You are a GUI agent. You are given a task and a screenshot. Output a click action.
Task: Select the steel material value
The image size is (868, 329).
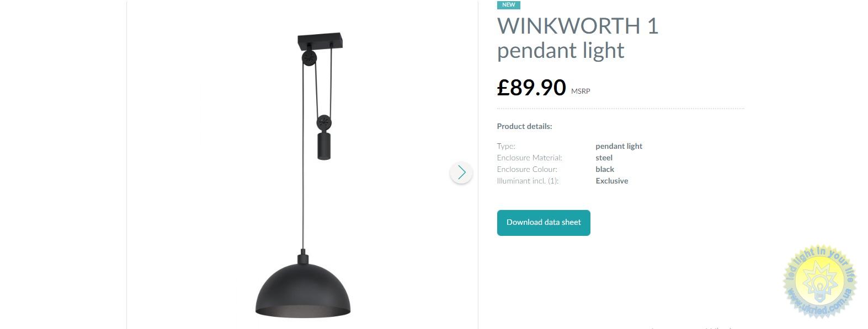[x=604, y=158]
